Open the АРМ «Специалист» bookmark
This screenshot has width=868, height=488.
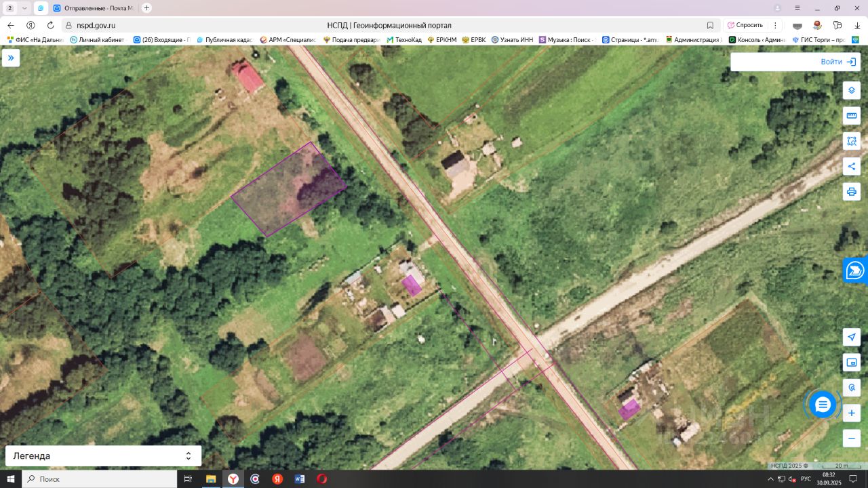[x=288, y=40]
